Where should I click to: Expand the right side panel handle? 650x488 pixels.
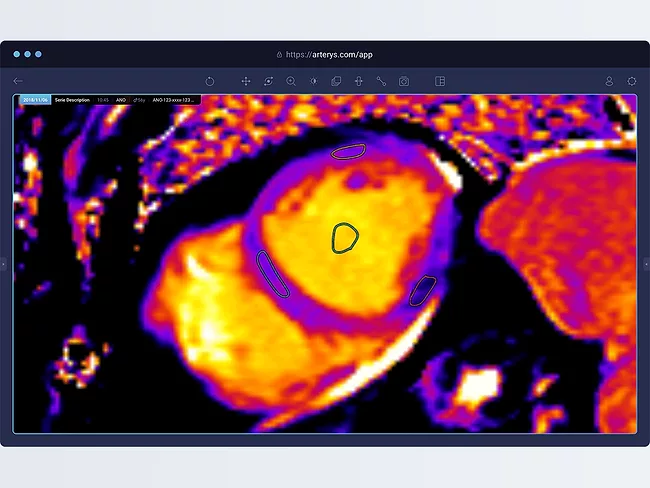click(x=645, y=264)
